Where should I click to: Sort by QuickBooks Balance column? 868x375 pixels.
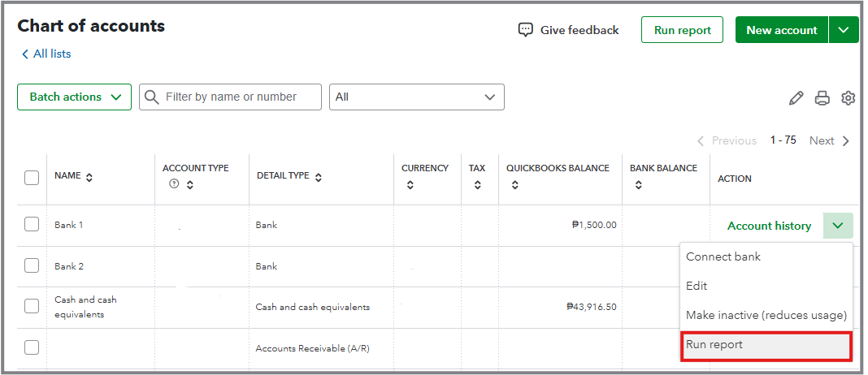514,185
